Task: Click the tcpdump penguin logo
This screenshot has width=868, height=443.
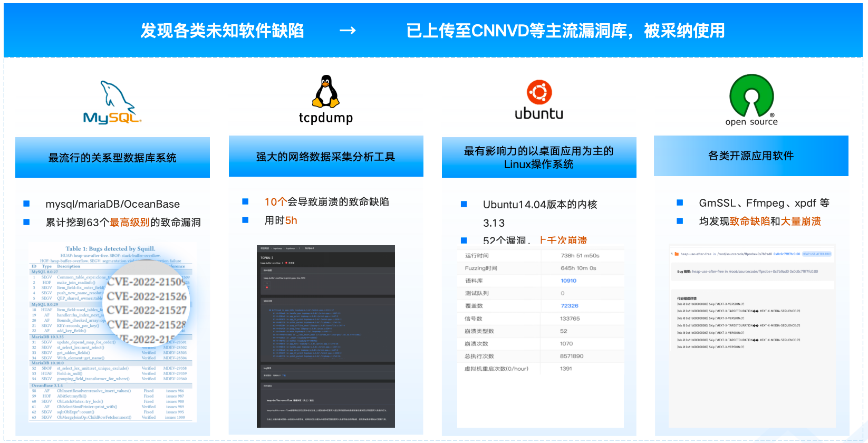Action: point(326,92)
